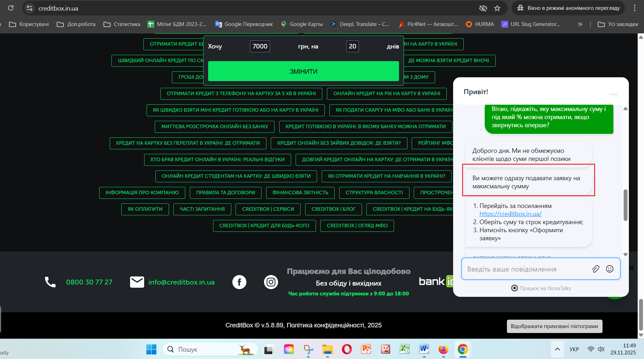This screenshot has width=644, height=359.
Task: Open the Користувачі bookmarks folder
Action: click(x=29, y=24)
